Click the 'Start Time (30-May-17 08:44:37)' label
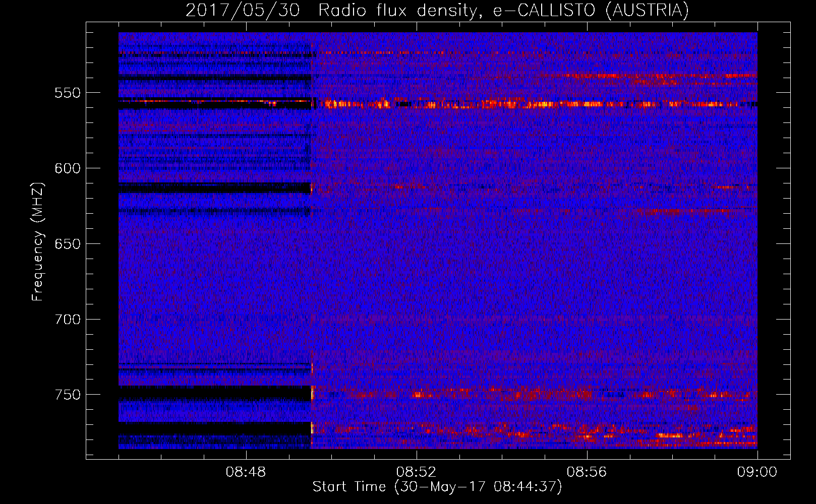Screen dimensions: 816x504 pos(437,487)
